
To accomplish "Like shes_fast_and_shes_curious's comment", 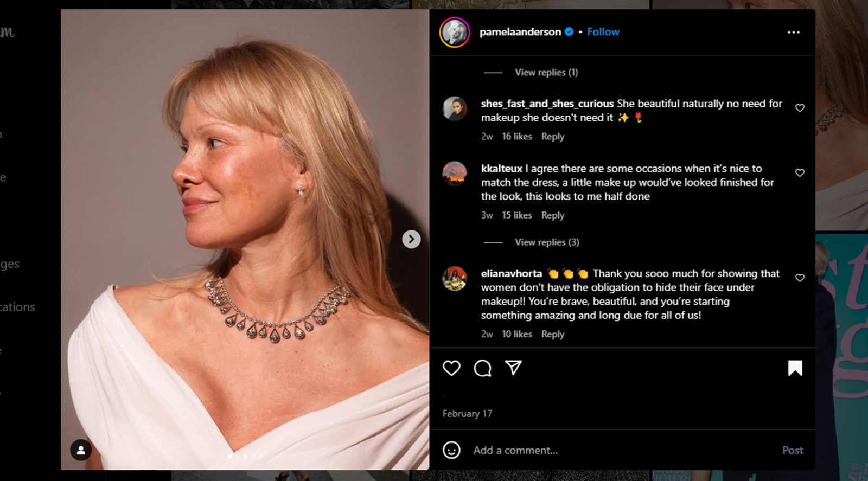I will (x=800, y=108).
